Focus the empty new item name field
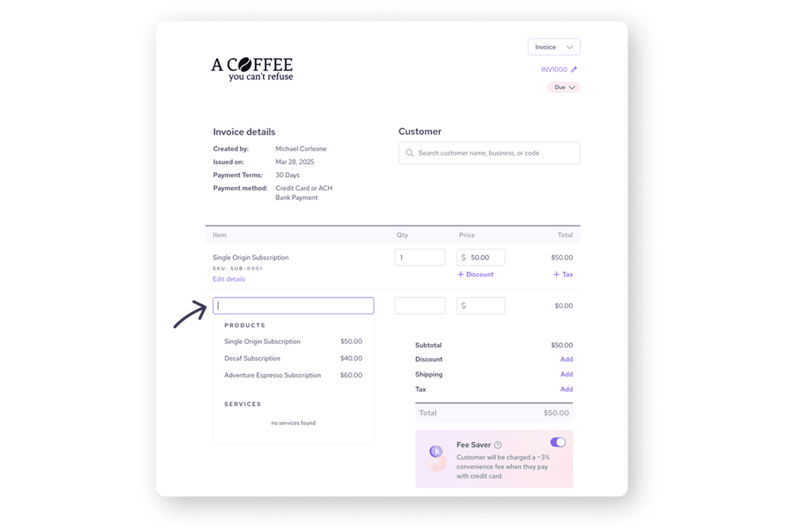 293,306
